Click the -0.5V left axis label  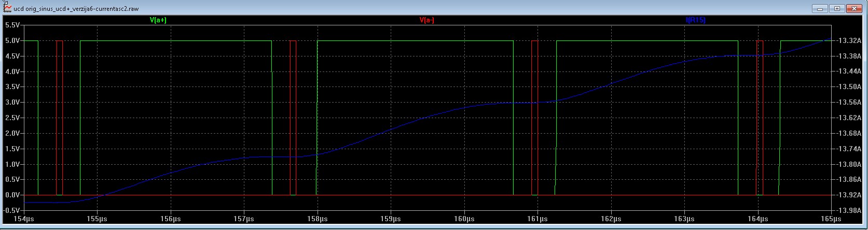11,210
